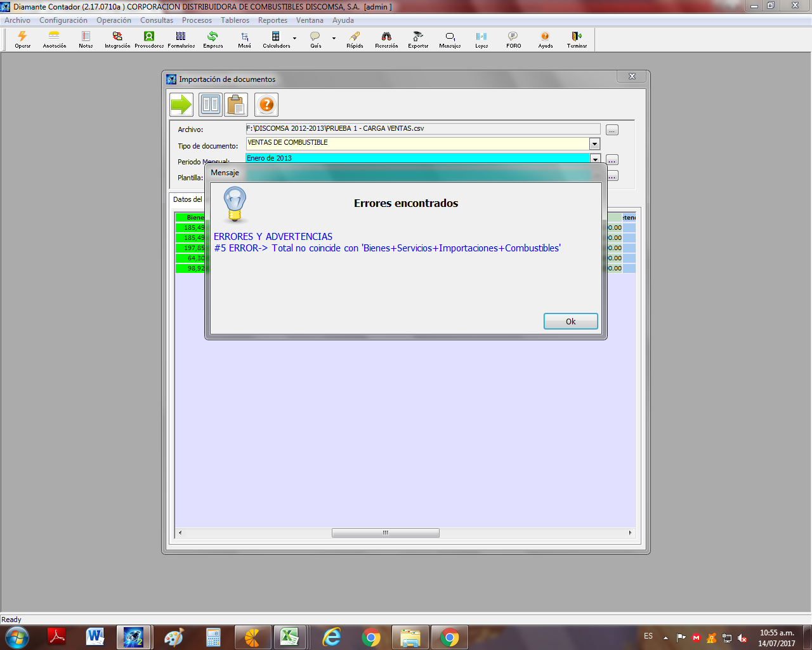Expand the Calculadora dropdown arrow
812x650 pixels.
click(x=294, y=39)
